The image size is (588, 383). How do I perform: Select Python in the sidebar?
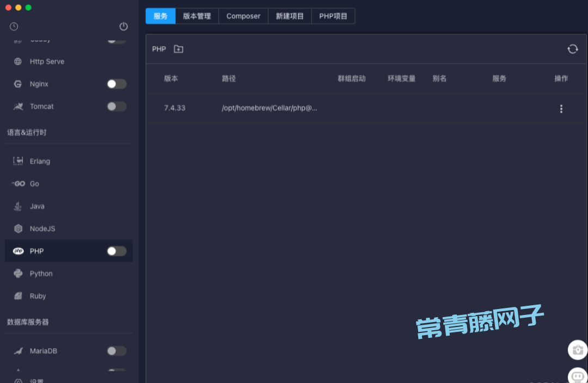click(41, 273)
